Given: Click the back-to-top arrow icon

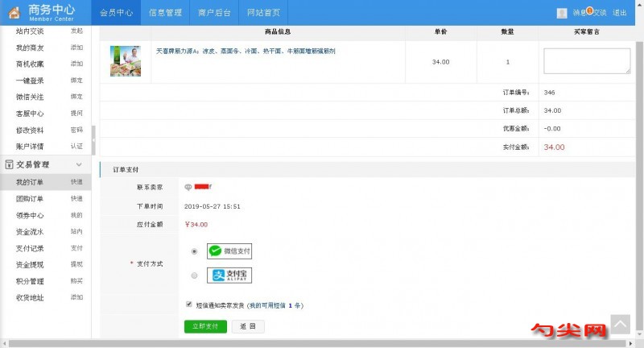Looking at the screenshot, I should click(620, 324).
